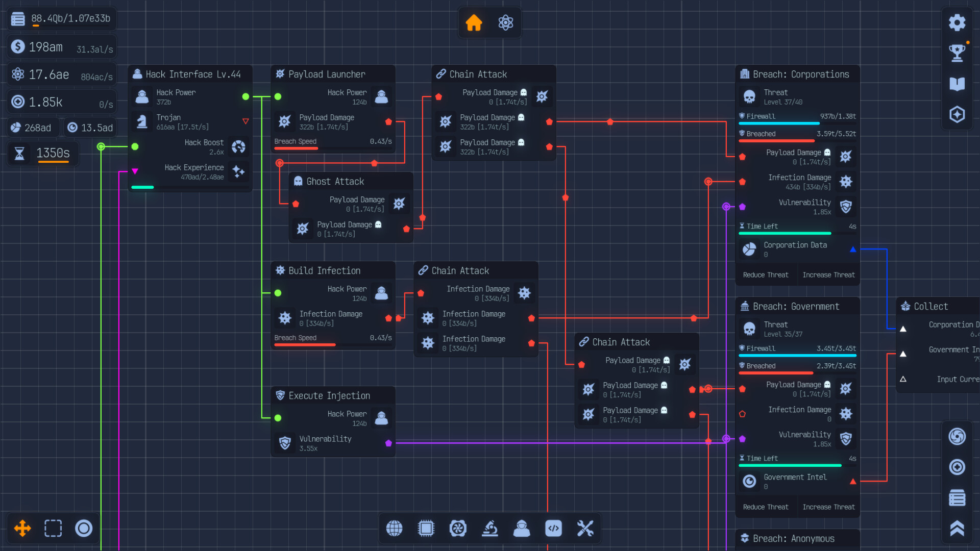Collapse the bottom-right panel with double chevron

(958, 529)
